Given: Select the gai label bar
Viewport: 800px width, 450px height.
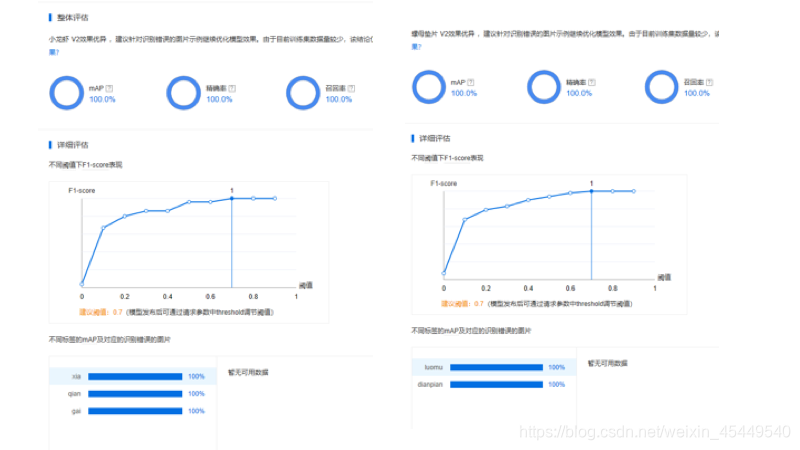Looking at the screenshot, I should click(135, 411).
